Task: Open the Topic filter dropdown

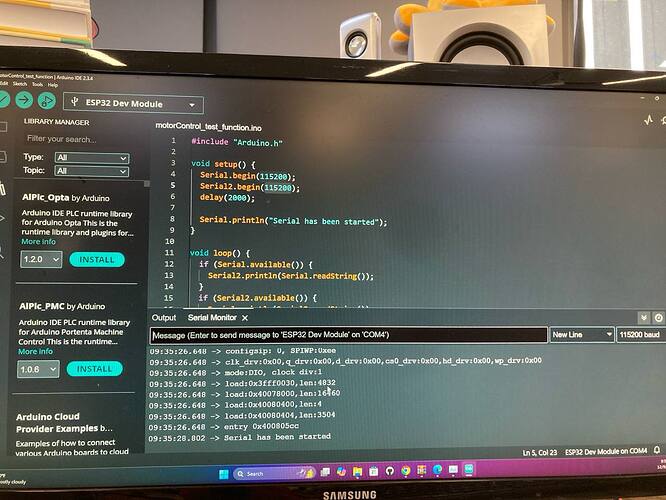Action: click(92, 171)
